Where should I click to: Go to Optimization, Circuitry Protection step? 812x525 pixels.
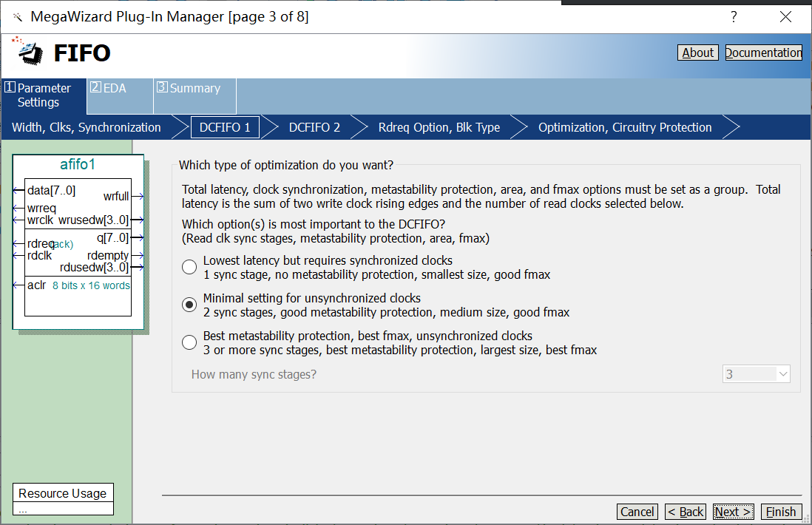pos(625,127)
